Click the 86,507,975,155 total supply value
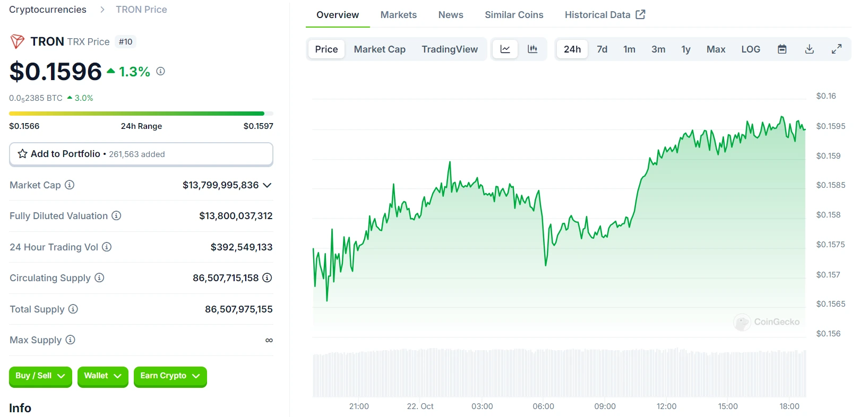868x417 pixels. (239, 309)
